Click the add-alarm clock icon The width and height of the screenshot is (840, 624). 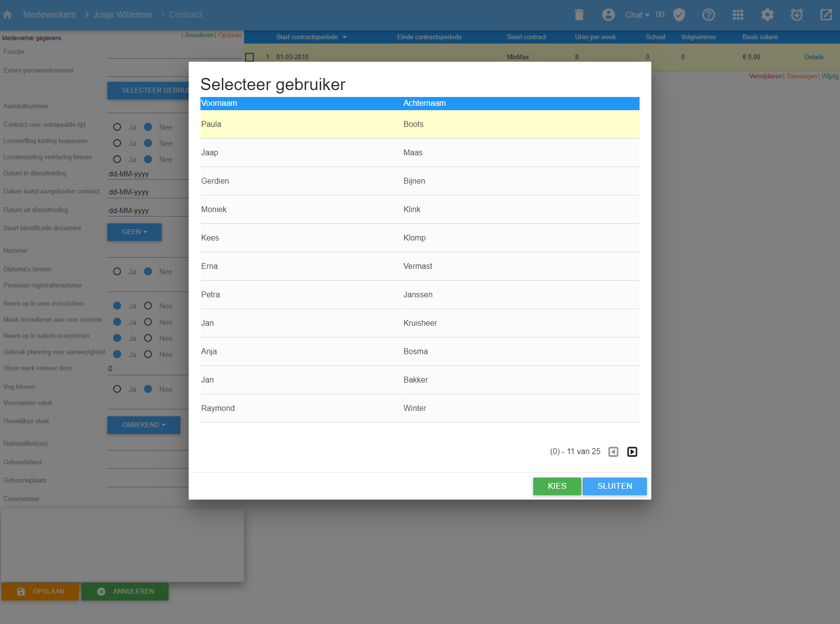796,15
